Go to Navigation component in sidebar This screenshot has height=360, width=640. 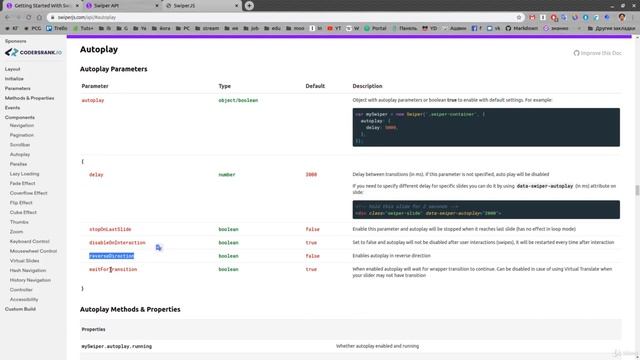(22, 125)
